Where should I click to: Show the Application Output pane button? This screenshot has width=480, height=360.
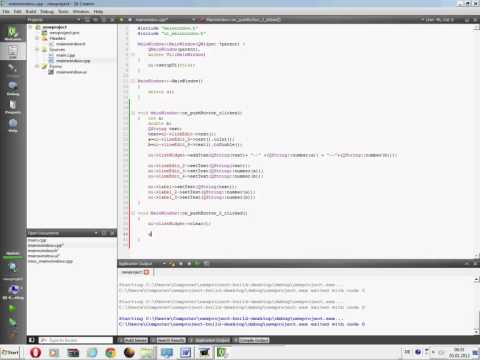(209, 340)
